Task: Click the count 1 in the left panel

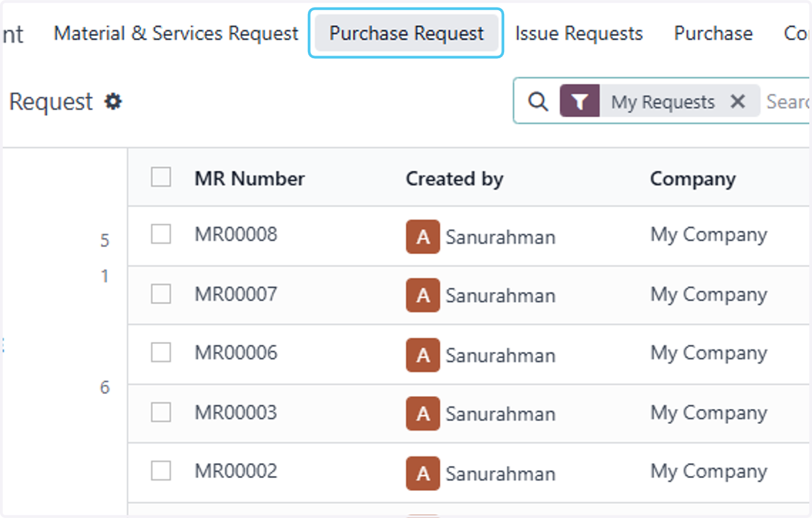Action: [105, 276]
